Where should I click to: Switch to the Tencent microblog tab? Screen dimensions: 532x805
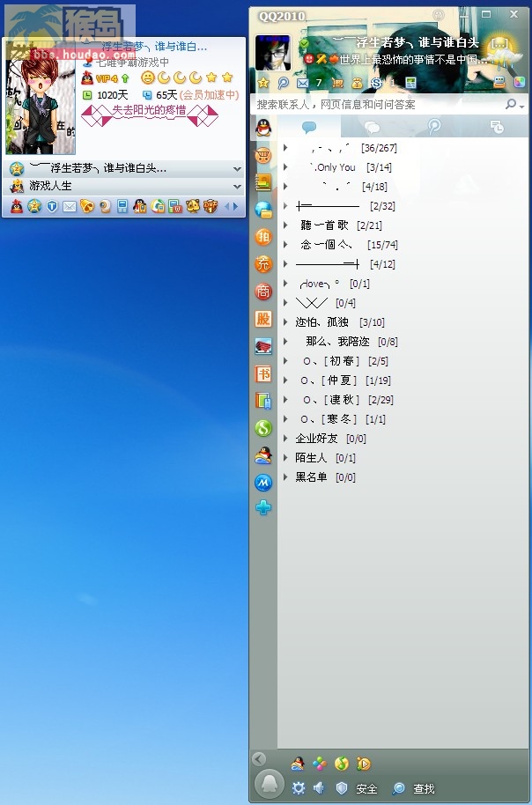434,126
